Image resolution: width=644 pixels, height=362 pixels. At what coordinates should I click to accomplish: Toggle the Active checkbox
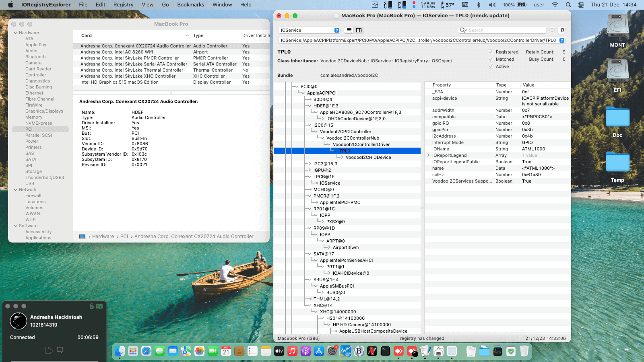491,66
